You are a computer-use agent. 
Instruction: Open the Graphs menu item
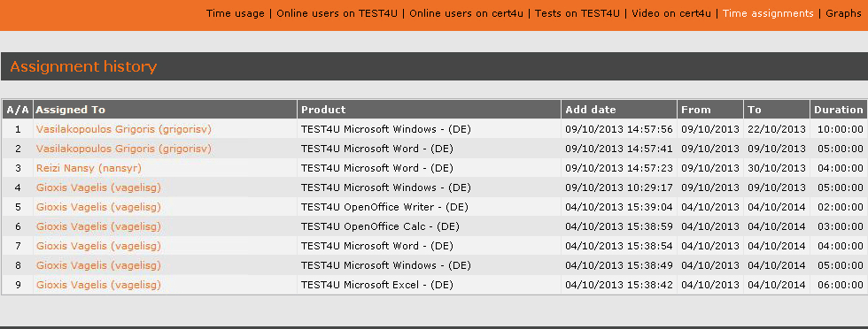point(843,13)
